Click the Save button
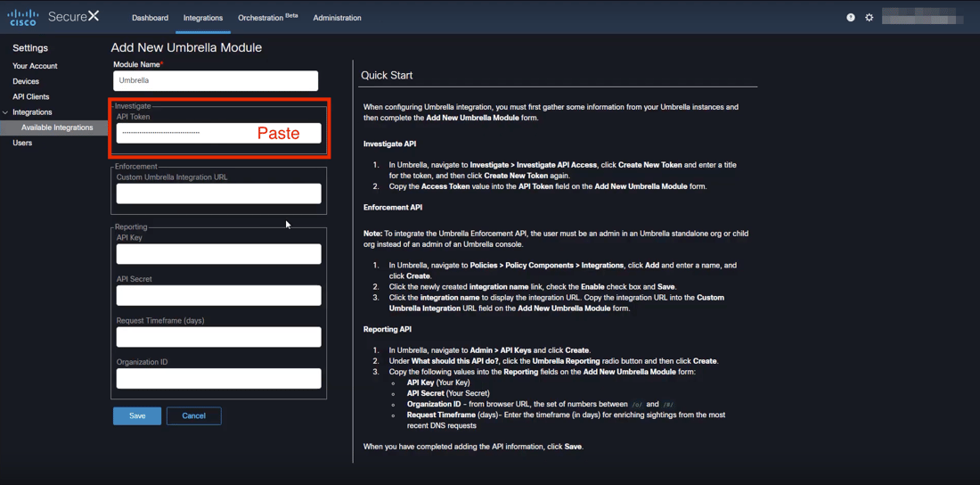This screenshot has height=485, width=980. point(137,415)
